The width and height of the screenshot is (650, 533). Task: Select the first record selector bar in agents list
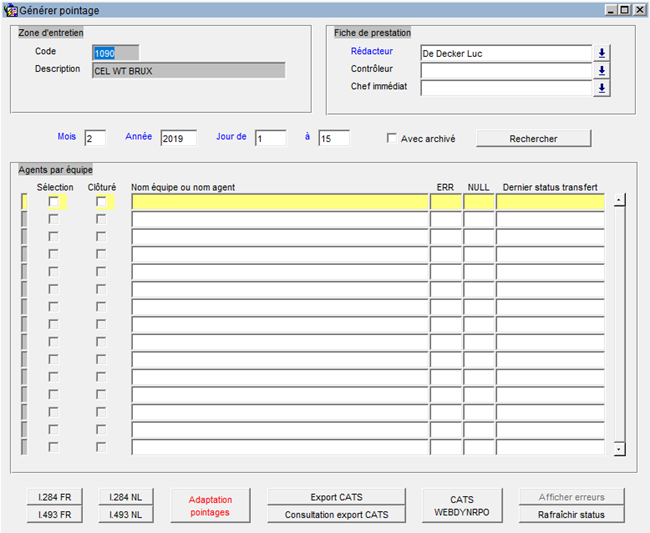24,202
